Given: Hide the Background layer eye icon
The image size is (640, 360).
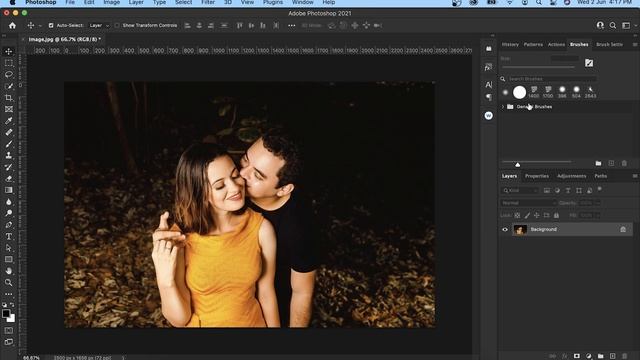Looking at the screenshot, I should point(505,229).
